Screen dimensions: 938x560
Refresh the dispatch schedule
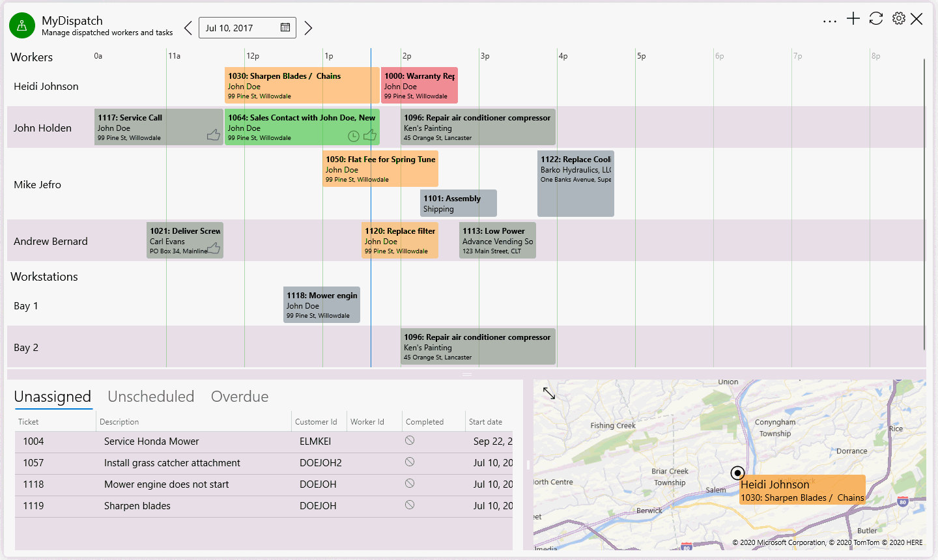coord(876,19)
